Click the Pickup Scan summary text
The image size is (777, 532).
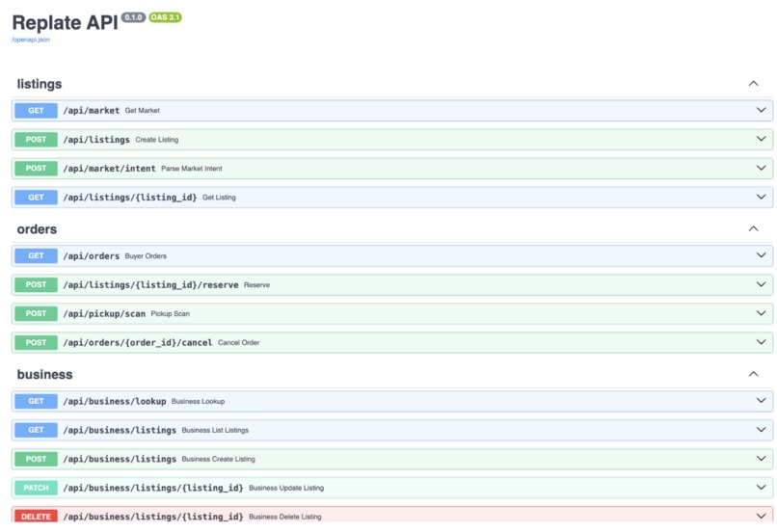[170, 313]
